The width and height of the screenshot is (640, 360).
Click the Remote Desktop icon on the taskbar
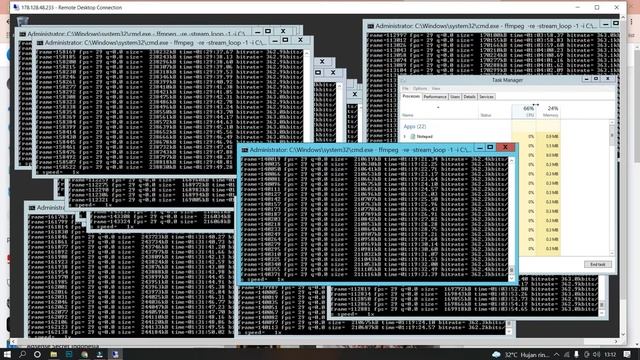click(116, 354)
